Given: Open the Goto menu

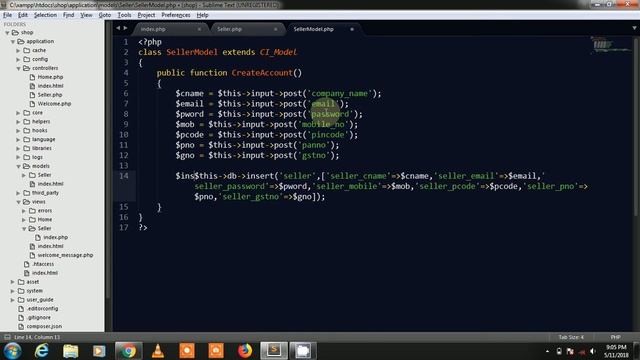Looking at the screenshot, I should click(x=104, y=15).
